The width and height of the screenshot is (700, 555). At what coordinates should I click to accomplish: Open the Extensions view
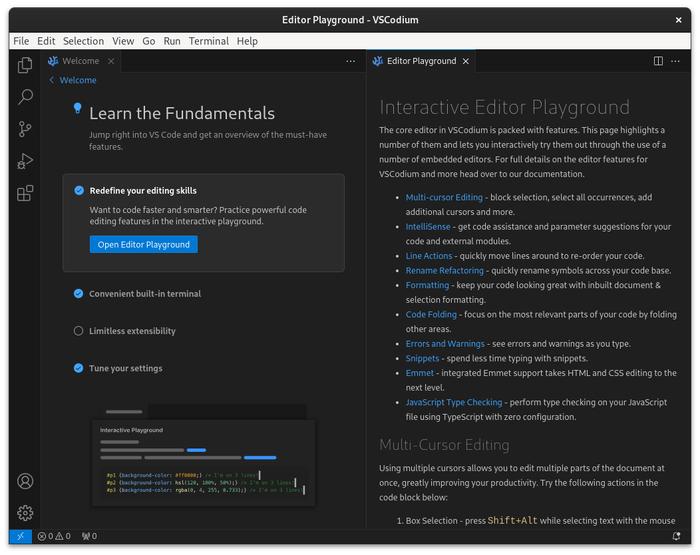coord(25,193)
